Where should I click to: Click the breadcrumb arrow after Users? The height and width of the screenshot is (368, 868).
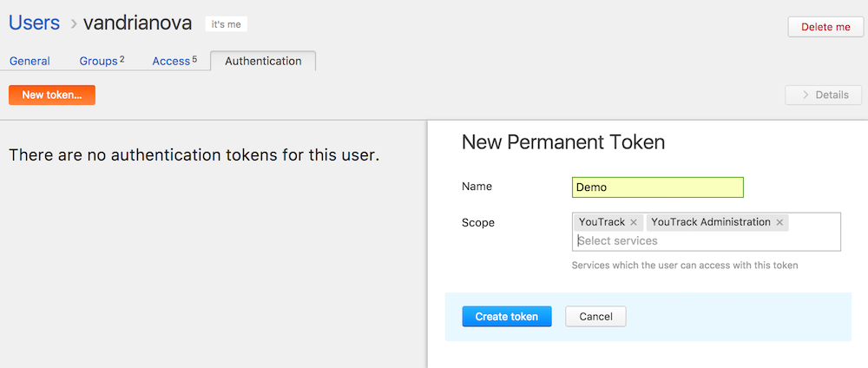pyautogui.click(x=73, y=24)
